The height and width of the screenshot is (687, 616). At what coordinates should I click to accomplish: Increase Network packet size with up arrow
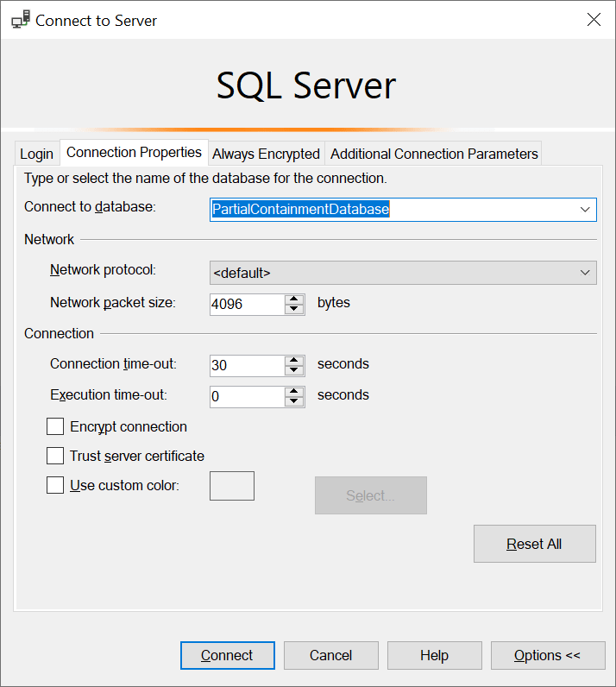[294, 299]
